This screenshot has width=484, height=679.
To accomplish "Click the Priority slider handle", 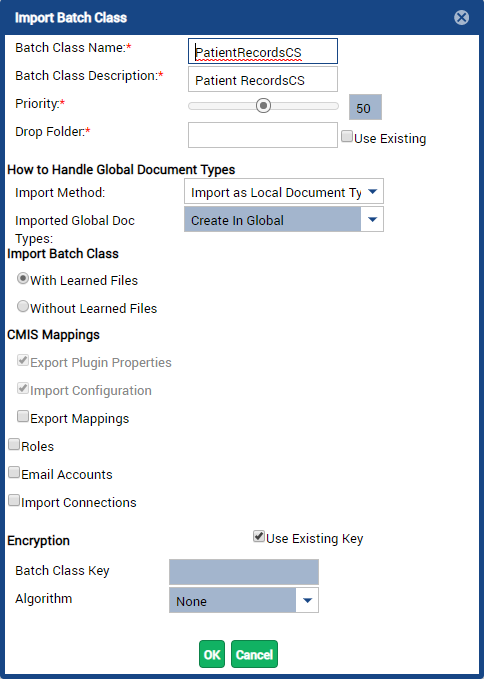I will 263,106.
